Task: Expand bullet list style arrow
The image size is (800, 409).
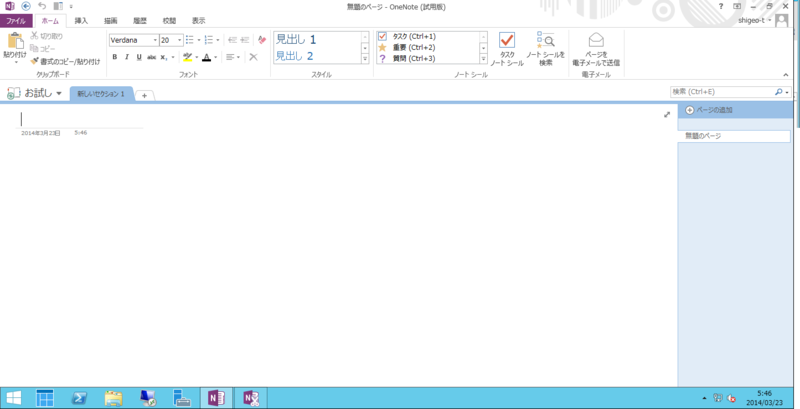Action: (x=198, y=40)
